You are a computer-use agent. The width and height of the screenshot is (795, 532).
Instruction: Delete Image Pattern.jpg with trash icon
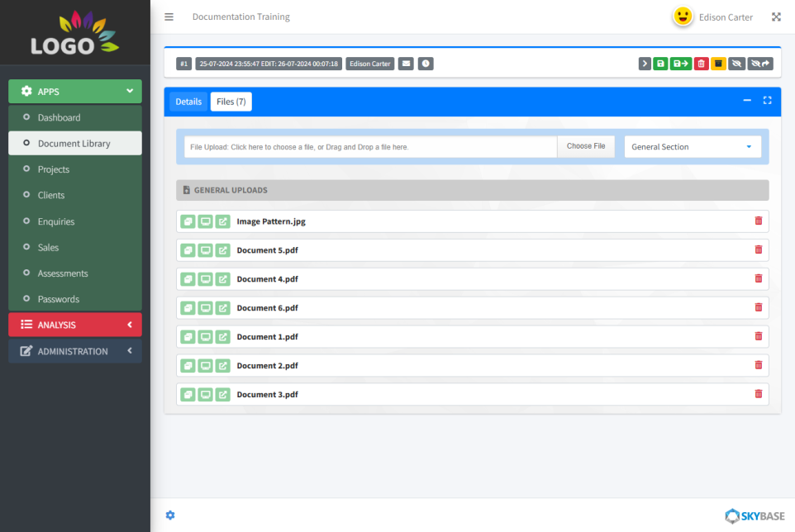click(x=759, y=221)
